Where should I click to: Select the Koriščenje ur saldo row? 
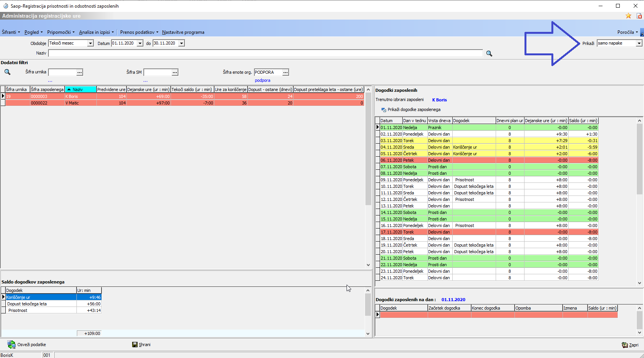[x=53, y=297]
